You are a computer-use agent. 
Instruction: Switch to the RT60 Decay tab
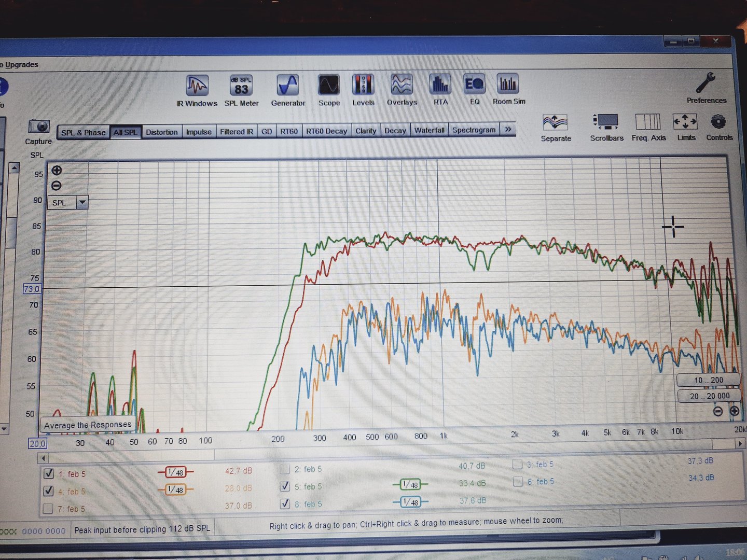tap(326, 131)
